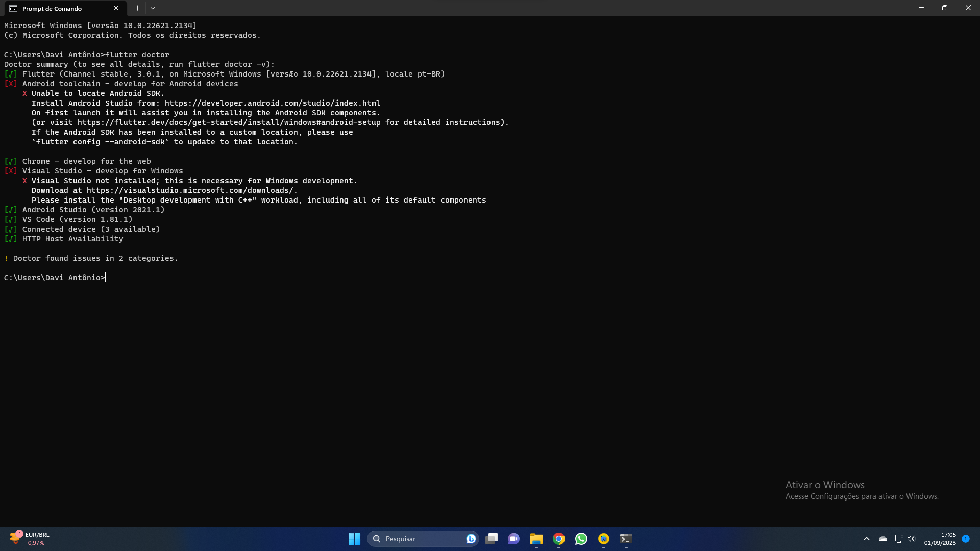Click the flutter.dev install windows URL
This screenshot has width=980, height=551.
pyautogui.click(x=229, y=122)
